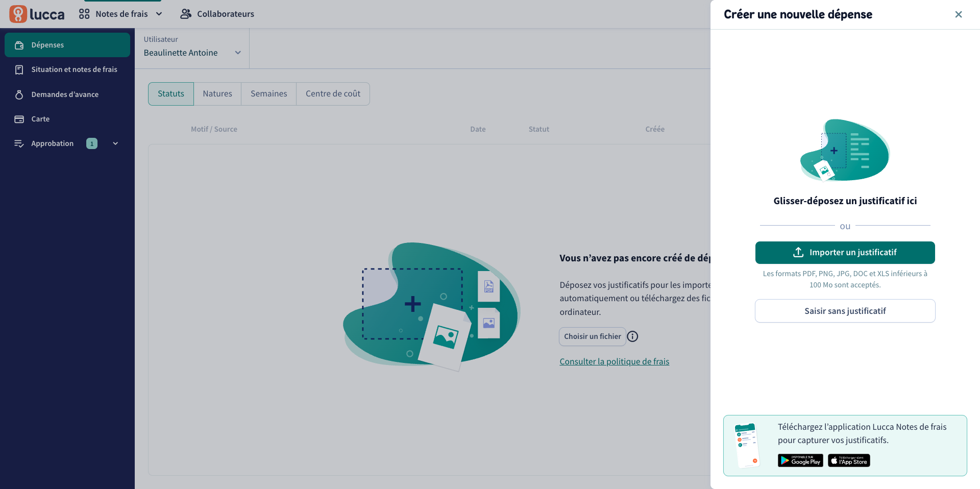Click the Saisir sans justificatif button
The height and width of the screenshot is (489, 980).
pyautogui.click(x=845, y=311)
